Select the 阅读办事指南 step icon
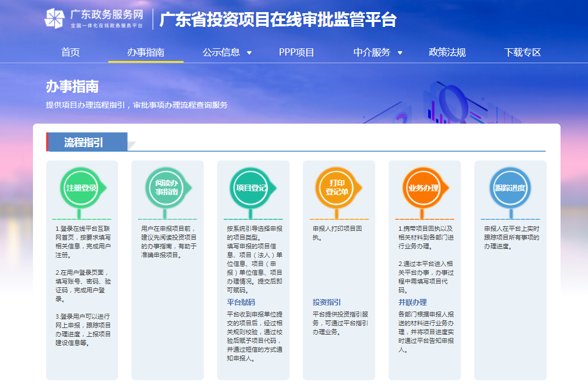This screenshot has width=588, height=389. [166, 188]
